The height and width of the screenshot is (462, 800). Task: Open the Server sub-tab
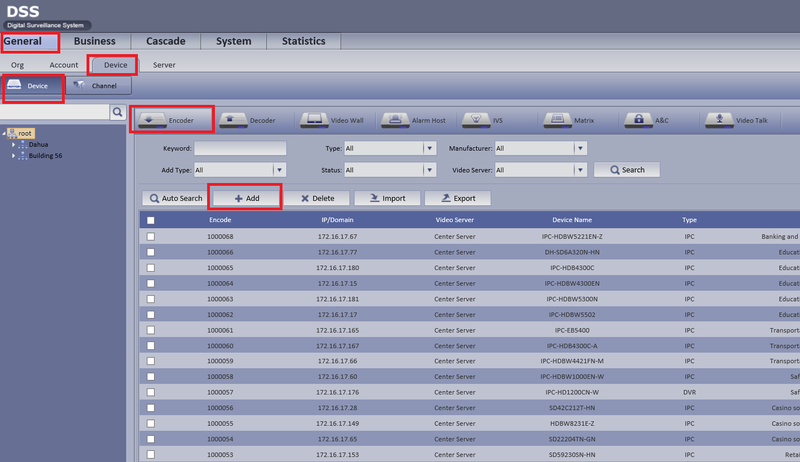(x=164, y=65)
